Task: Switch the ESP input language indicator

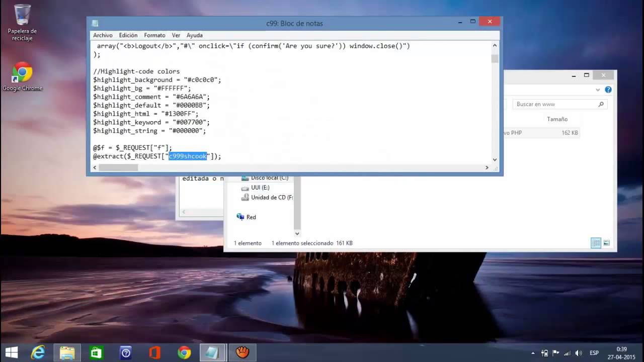Action: tap(594, 353)
